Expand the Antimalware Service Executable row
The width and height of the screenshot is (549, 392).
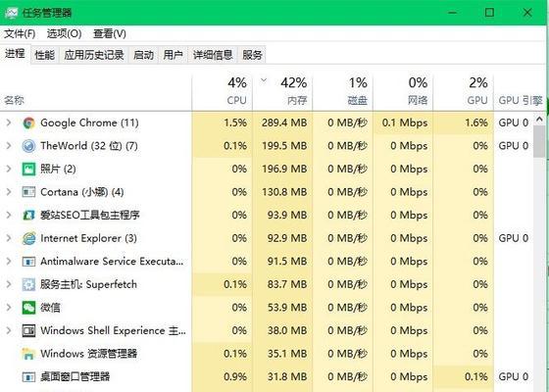point(9,262)
